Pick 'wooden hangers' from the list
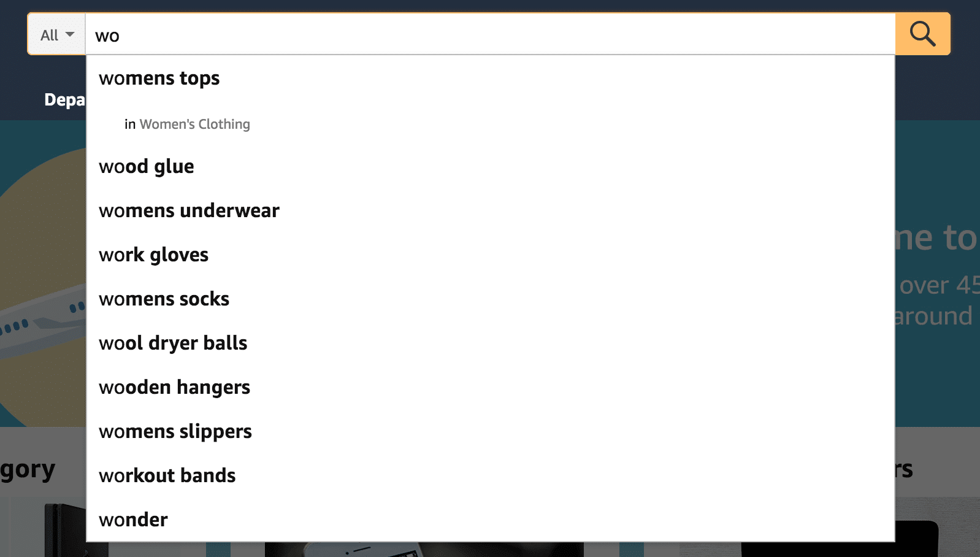980x557 pixels. tap(490, 387)
